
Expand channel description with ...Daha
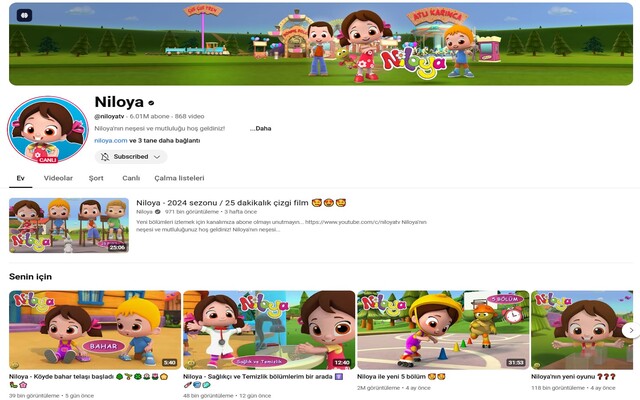tap(260, 128)
